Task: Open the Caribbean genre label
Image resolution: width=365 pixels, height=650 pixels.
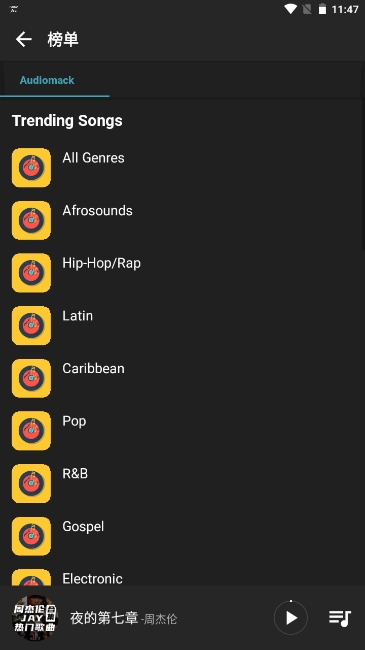Action: coord(93,369)
